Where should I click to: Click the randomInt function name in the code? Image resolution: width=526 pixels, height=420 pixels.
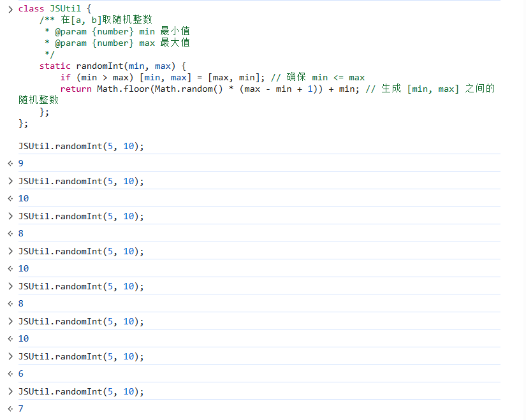click(99, 66)
